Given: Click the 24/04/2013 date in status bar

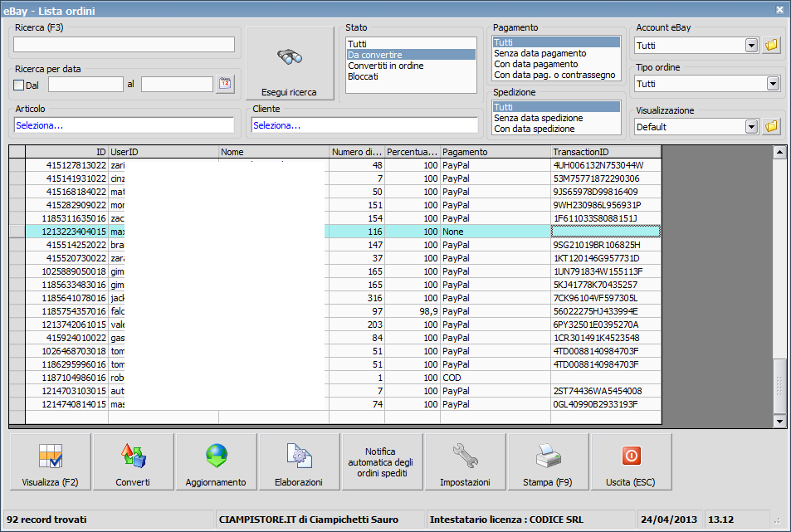Looking at the screenshot, I should (x=669, y=520).
